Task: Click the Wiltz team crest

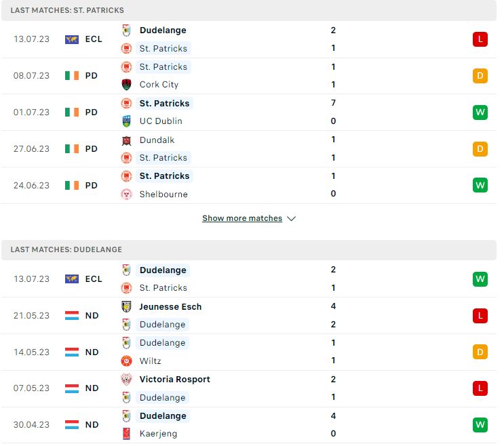Action: coord(126,361)
